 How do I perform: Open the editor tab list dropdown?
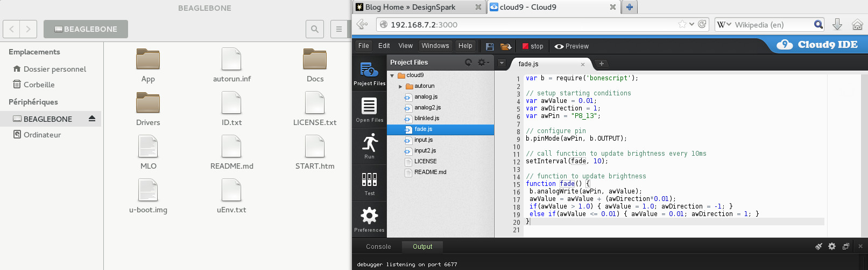(x=502, y=63)
